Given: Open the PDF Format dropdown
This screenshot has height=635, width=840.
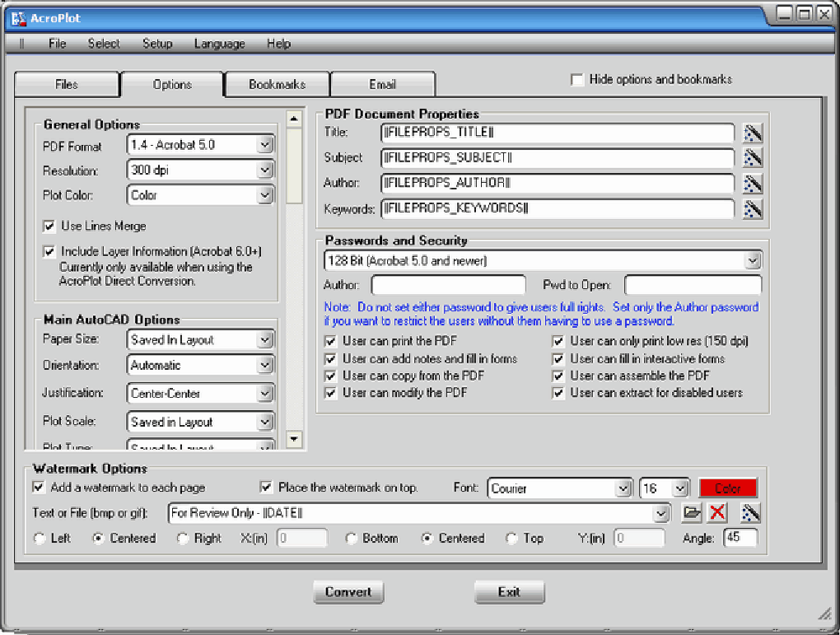Looking at the screenshot, I should point(264,145).
